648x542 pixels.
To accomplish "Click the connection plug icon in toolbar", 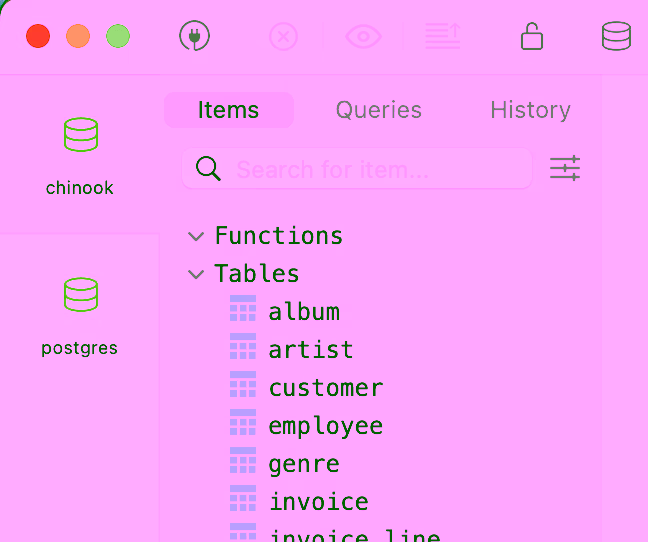I will 195,37.
